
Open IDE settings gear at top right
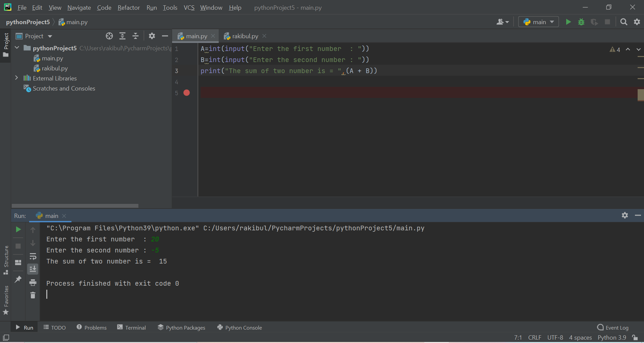pyautogui.click(x=637, y=22)
